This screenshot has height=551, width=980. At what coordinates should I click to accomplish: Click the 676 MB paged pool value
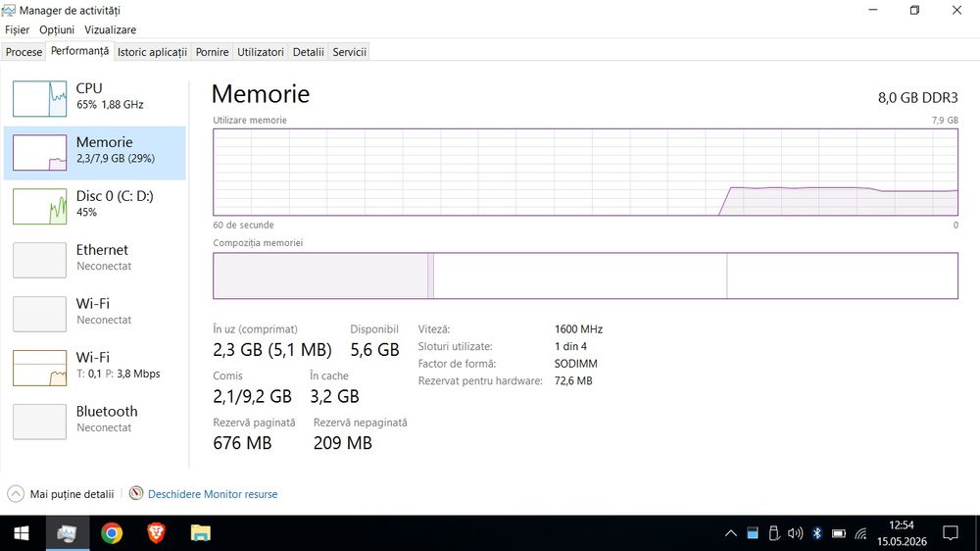pos(242,443)
